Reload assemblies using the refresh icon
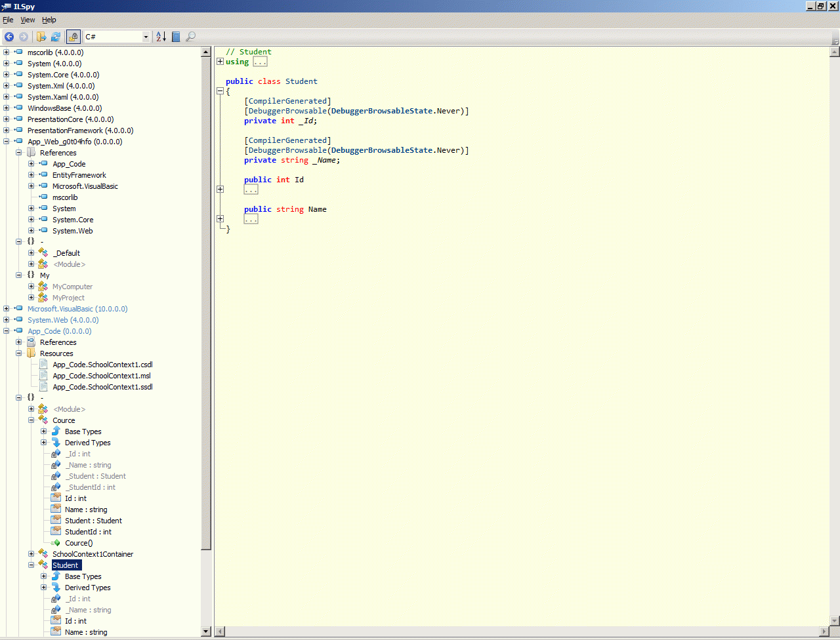 click(x=56, y=37)
